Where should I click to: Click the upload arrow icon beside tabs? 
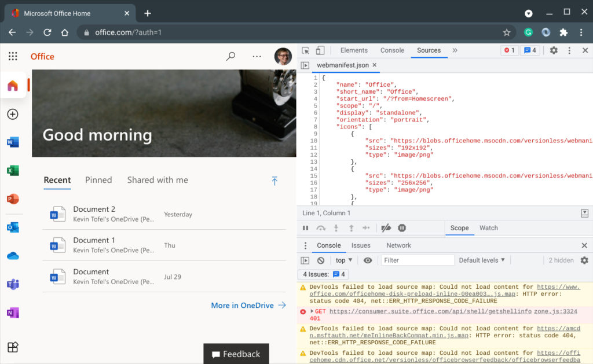(274, 181)
